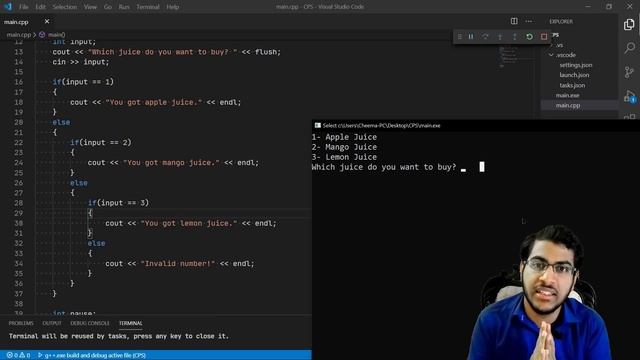Screen dimensions: 640x360
Task: Click the Step Over debug button
Action: point(485,37)
